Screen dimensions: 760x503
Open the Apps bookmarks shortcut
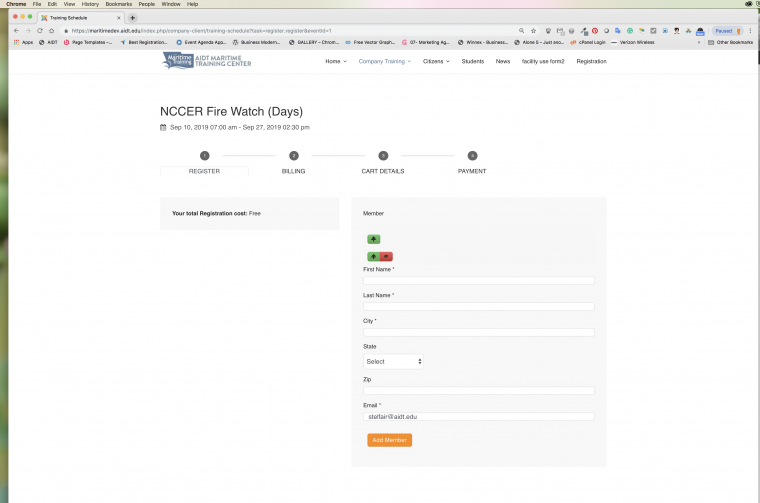coord(23,42)
